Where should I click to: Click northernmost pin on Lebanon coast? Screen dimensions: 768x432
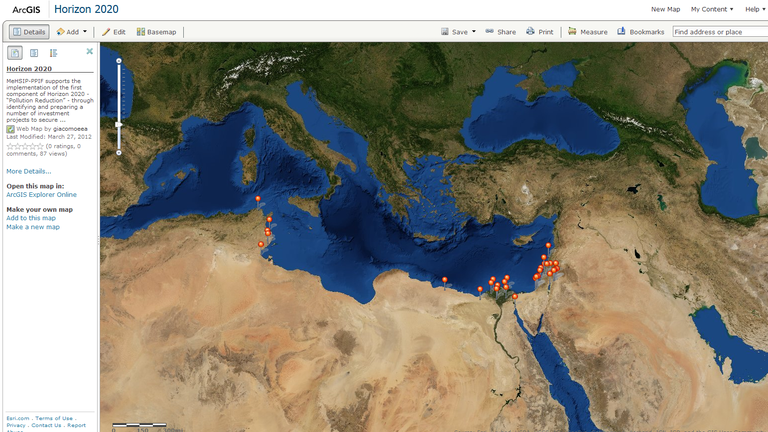[x=549, y=246]
